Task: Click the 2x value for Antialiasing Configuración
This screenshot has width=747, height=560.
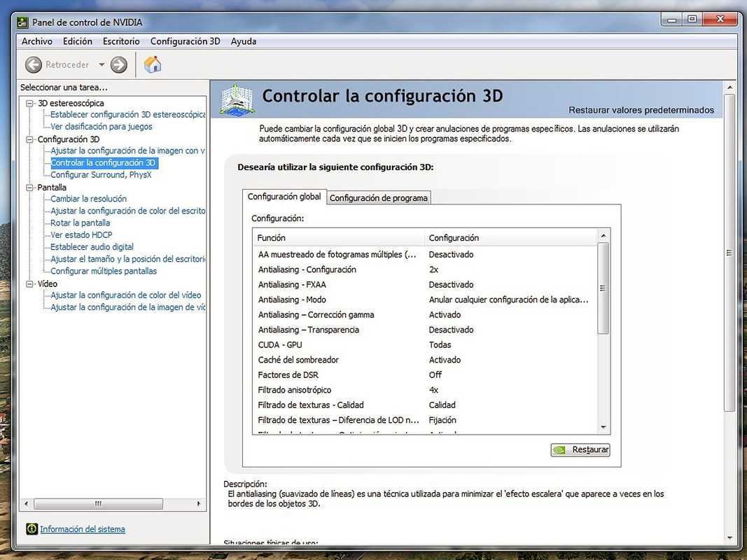Action: click(433, 269)
